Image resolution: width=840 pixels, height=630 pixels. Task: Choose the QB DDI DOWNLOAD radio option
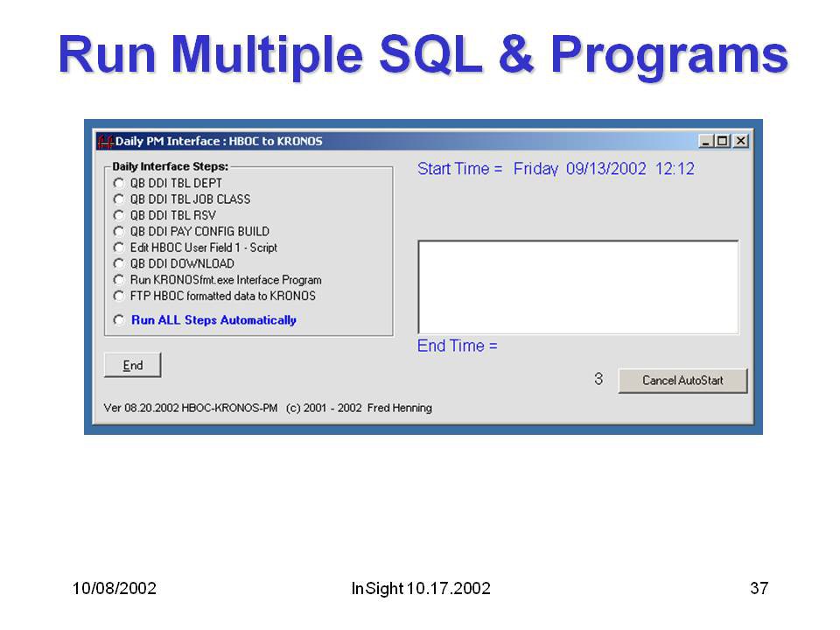coord(119,263)
